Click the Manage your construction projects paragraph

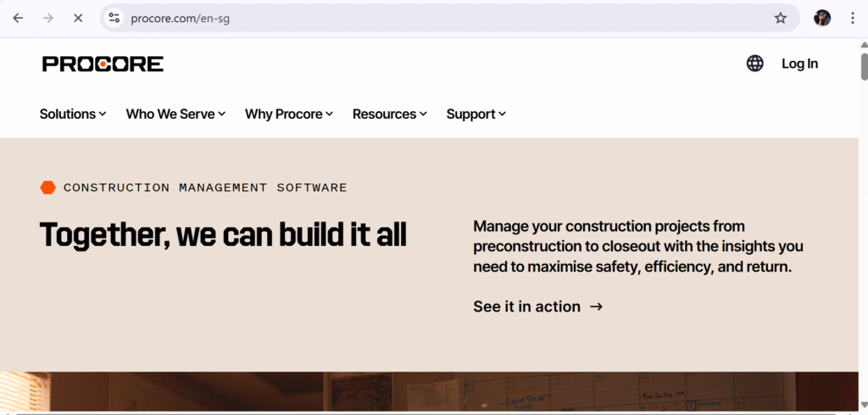tap(638, 247)
